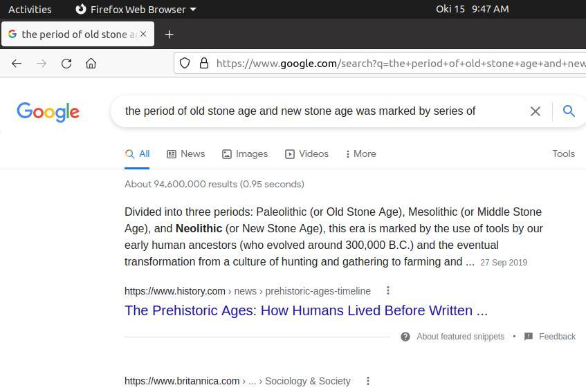This screenshot has width=586, height=392.
Task: Open options for the history.com result
Action: [387, 290]
